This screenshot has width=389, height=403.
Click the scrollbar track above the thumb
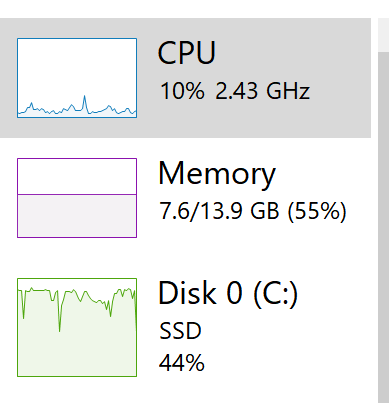pyautogui.click(x=383, y=35)
